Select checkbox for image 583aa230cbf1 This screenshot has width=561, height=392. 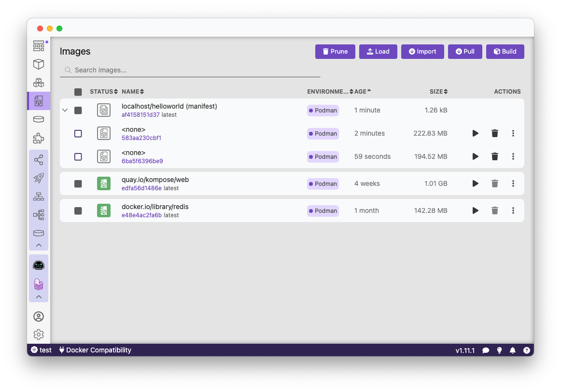click(78, 134)
